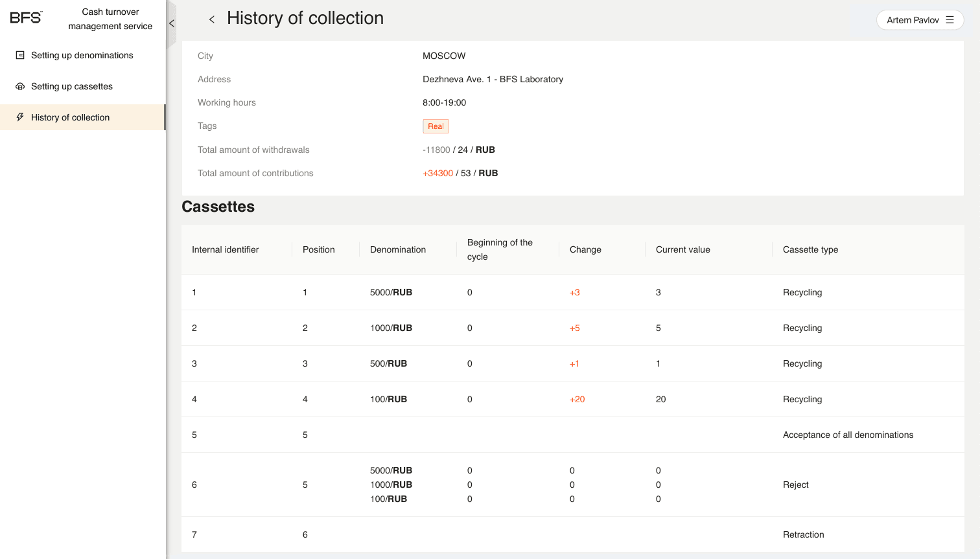
Task: Click the 5000/RUB denomination in cassette 1 row
Action: click(x=391, y=292)
